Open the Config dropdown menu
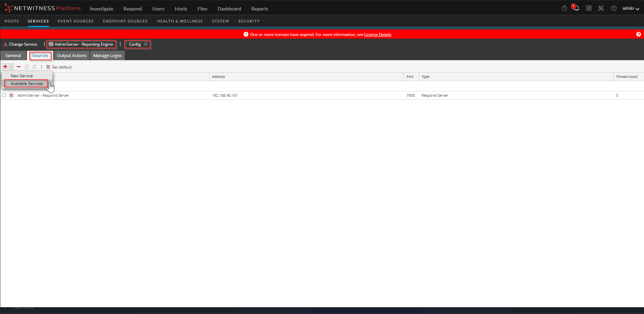The width and height of the screenshot is (644, 314). 138,44
